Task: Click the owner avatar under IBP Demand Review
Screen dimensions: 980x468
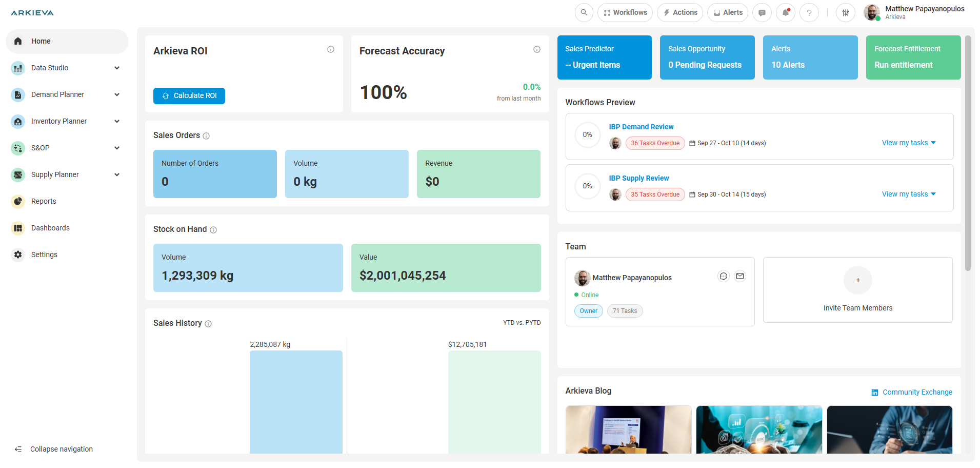Action: click(615, 143)
